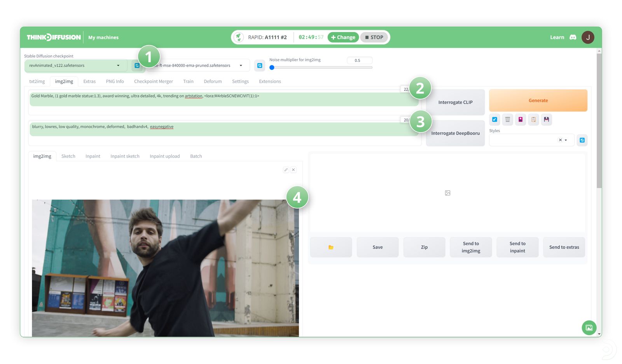Click the trash icon to clear prompt

pyautogui.click(x=507, y=120)
